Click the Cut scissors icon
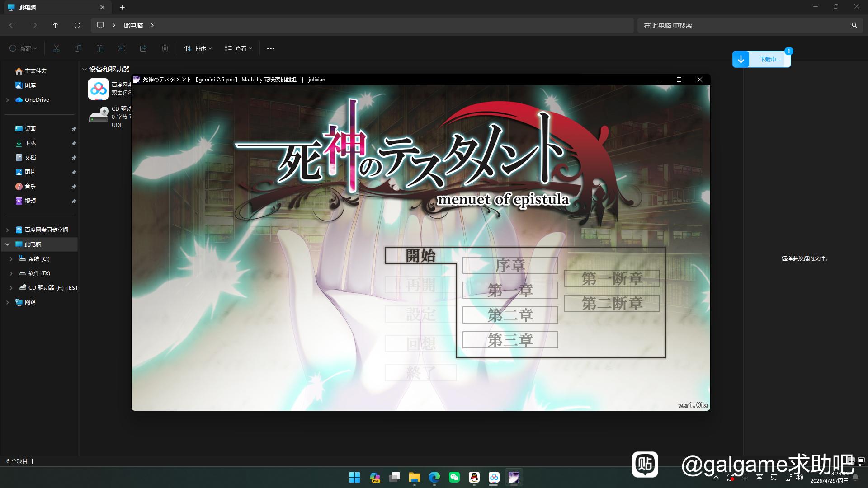Image resolution: width=868 pixels, height=488 pixels. [x=57, y=48]
